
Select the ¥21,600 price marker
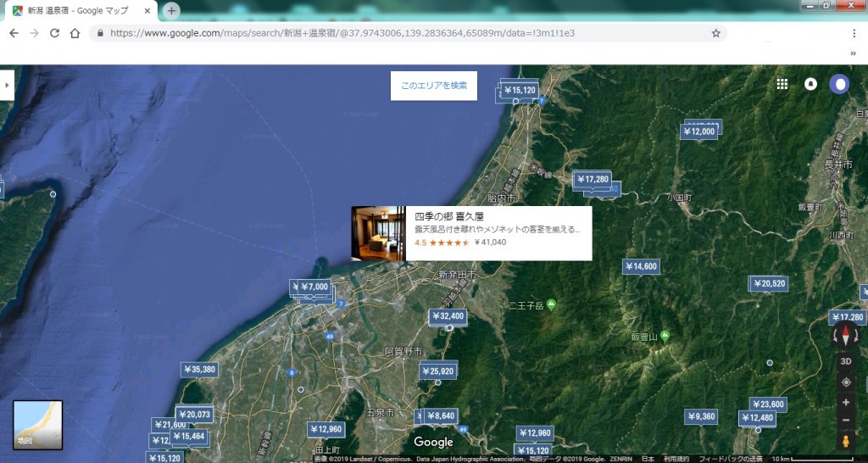pyautogui.click(x=170, y=425)
